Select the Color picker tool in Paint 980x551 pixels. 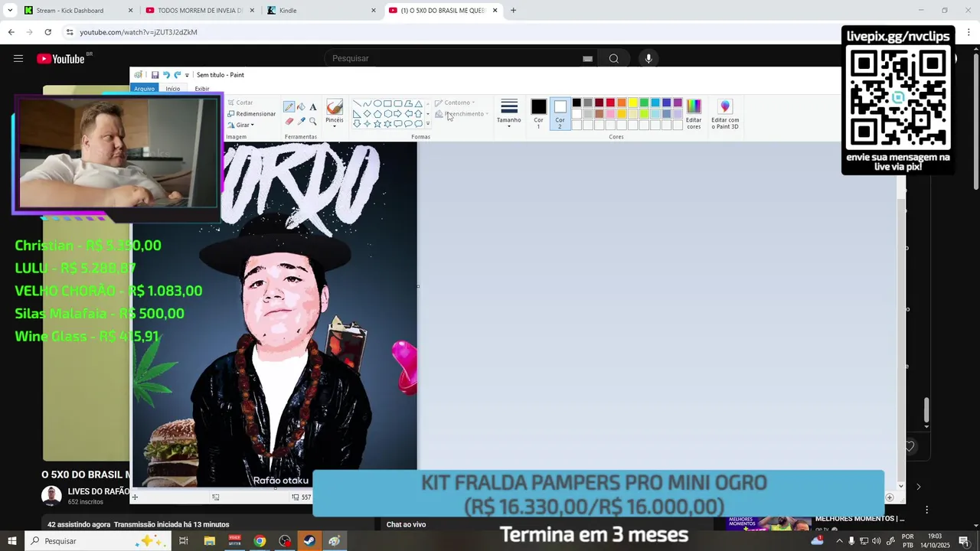(x=301, y=122)
